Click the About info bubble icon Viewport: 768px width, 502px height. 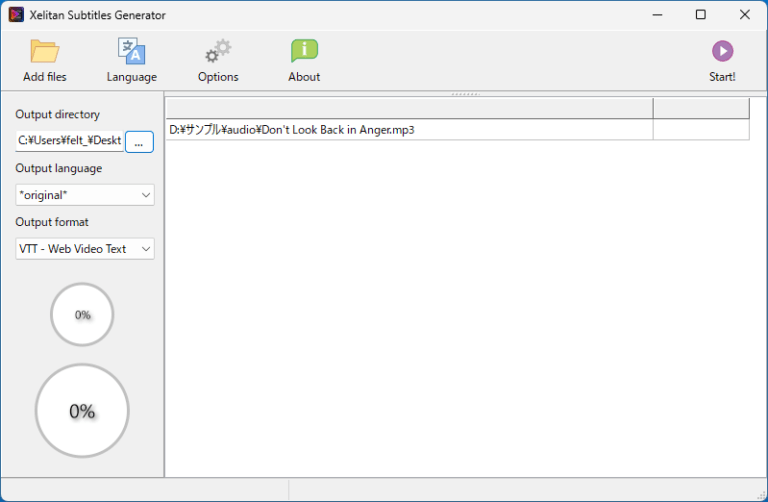point(304,51)
